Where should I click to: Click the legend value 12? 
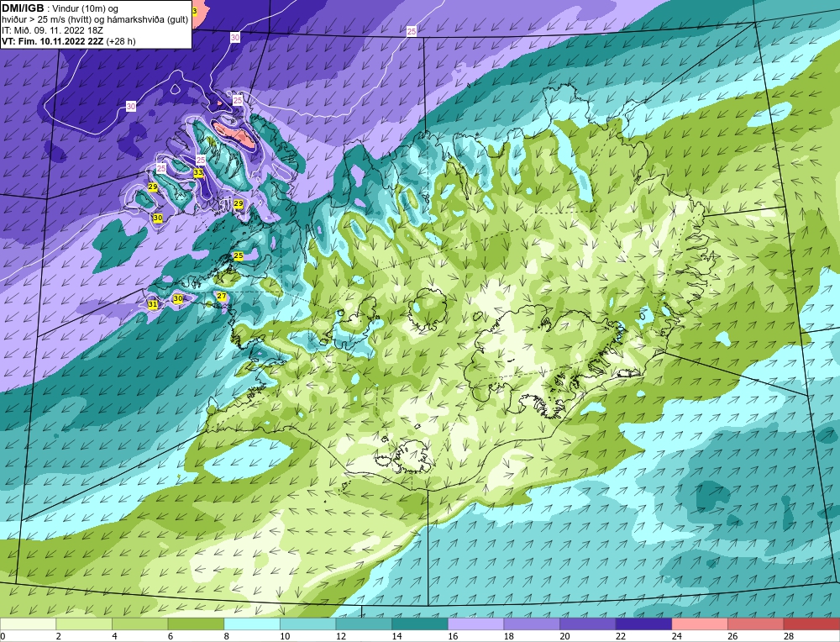point(341,636)
